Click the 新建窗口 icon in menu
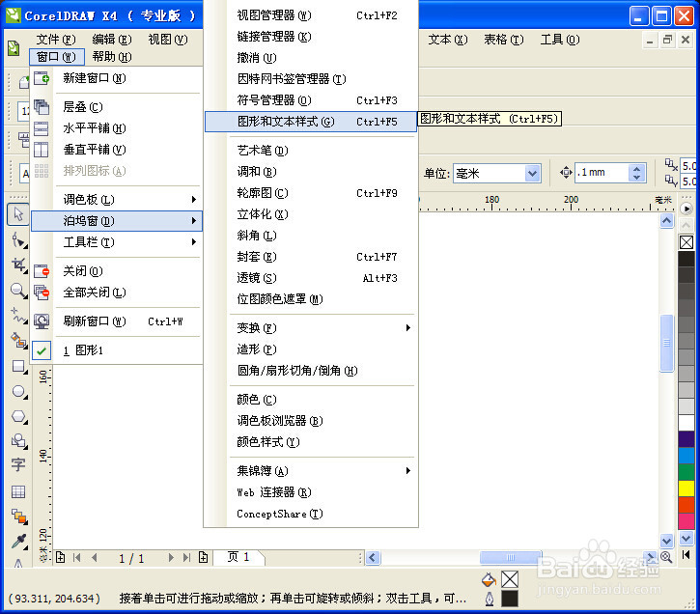Screen dimensions: 700x614 42,78
